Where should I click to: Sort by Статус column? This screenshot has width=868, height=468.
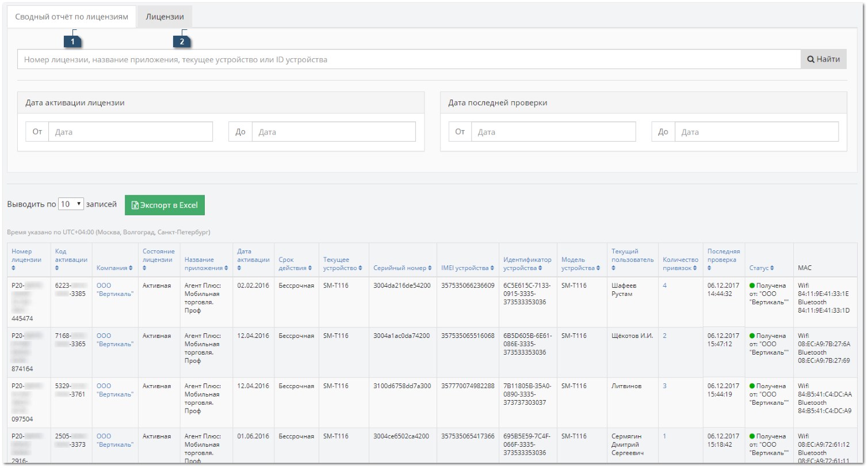pos(761,268)
